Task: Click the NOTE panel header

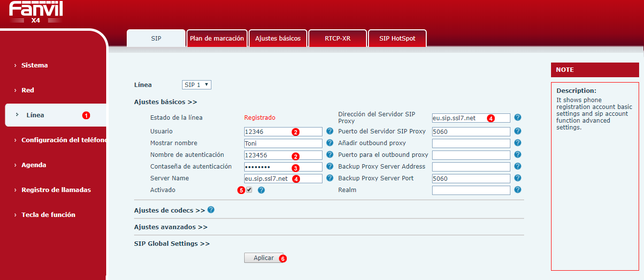Action: [x=595, y=70]
